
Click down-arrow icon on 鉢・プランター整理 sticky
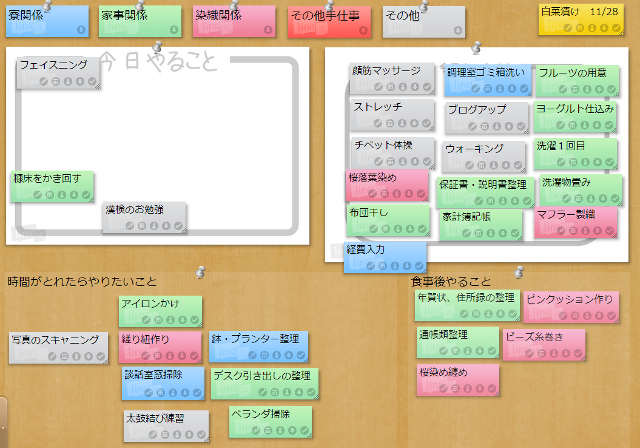[x=289, y=355]
